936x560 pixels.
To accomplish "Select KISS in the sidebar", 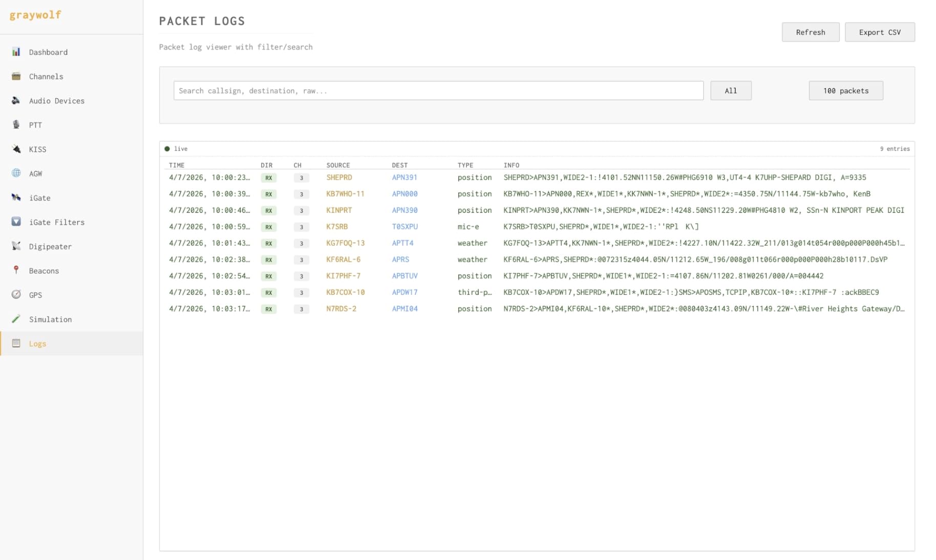I will [72, 149].
